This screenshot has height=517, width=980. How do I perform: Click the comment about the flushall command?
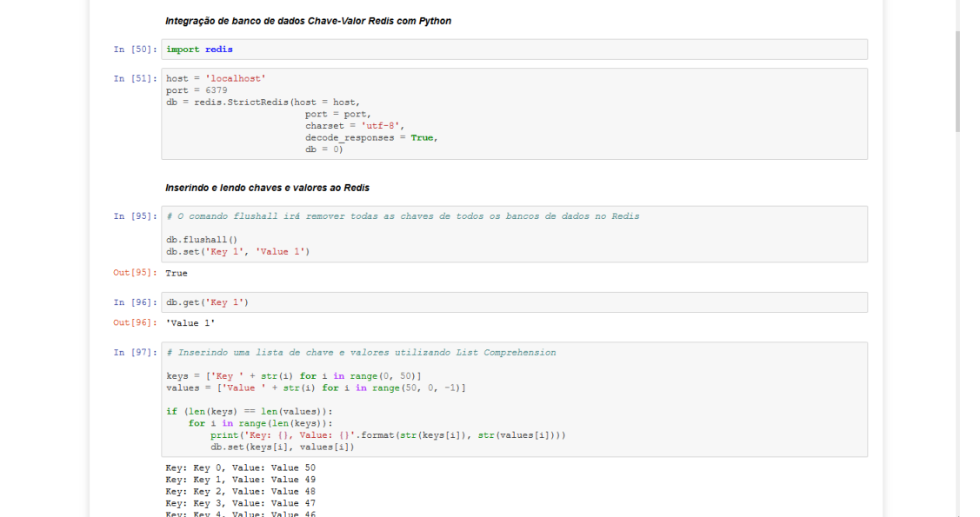tap(403, 216)
